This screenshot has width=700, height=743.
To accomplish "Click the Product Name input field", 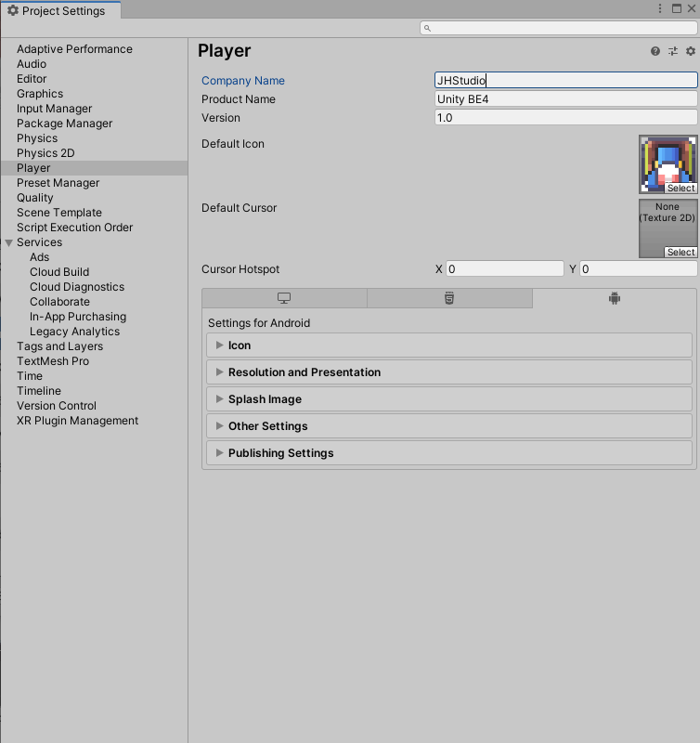I will 566,99.
